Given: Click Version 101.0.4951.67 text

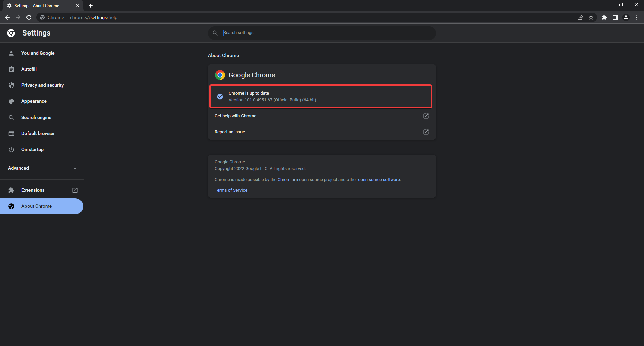Looking at the screenshot, I should (272, 100).
